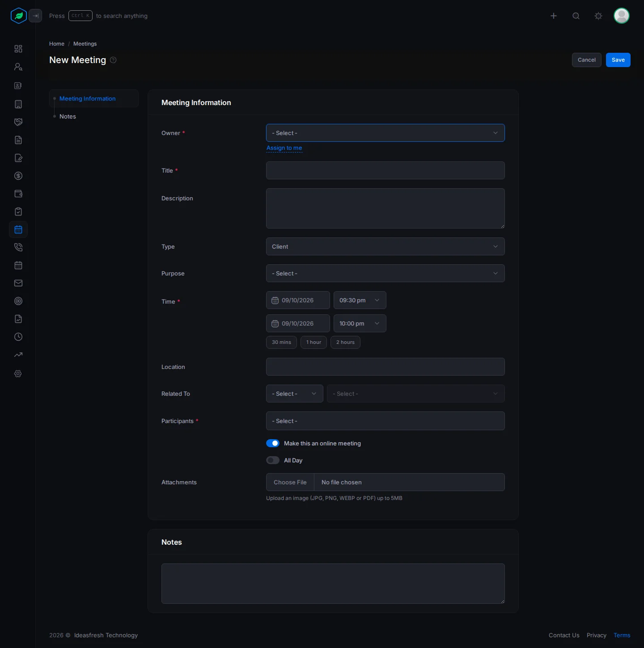Open the companies building sidebar icon
This screenshot has width=644, height=648.
coord(18,104)
